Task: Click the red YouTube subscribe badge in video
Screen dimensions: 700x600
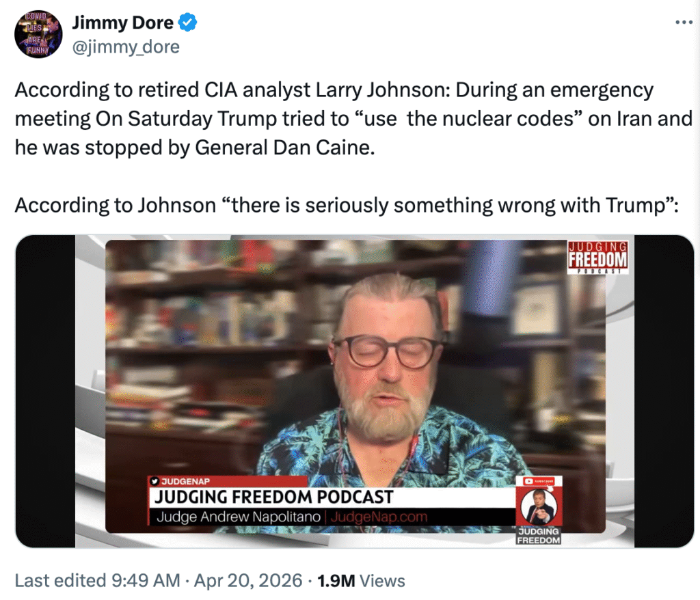Action: (x=539, y=481)
